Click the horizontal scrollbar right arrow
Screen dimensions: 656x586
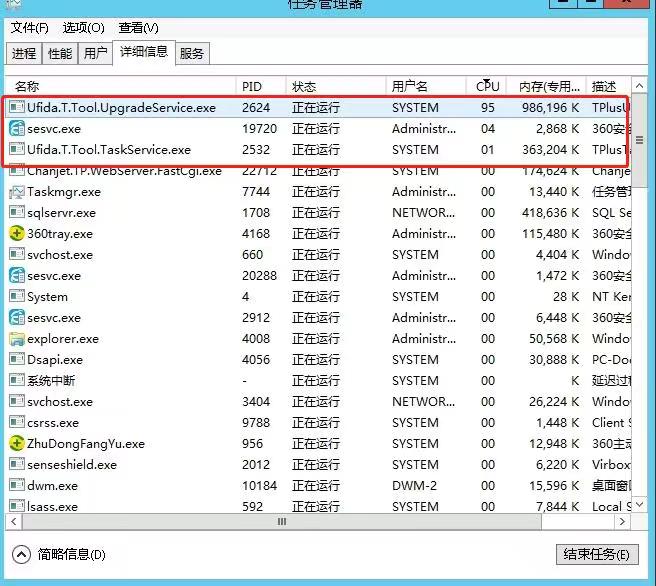622,522
